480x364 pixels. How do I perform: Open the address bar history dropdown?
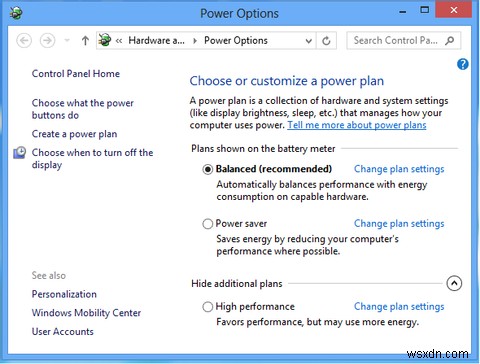309,41
